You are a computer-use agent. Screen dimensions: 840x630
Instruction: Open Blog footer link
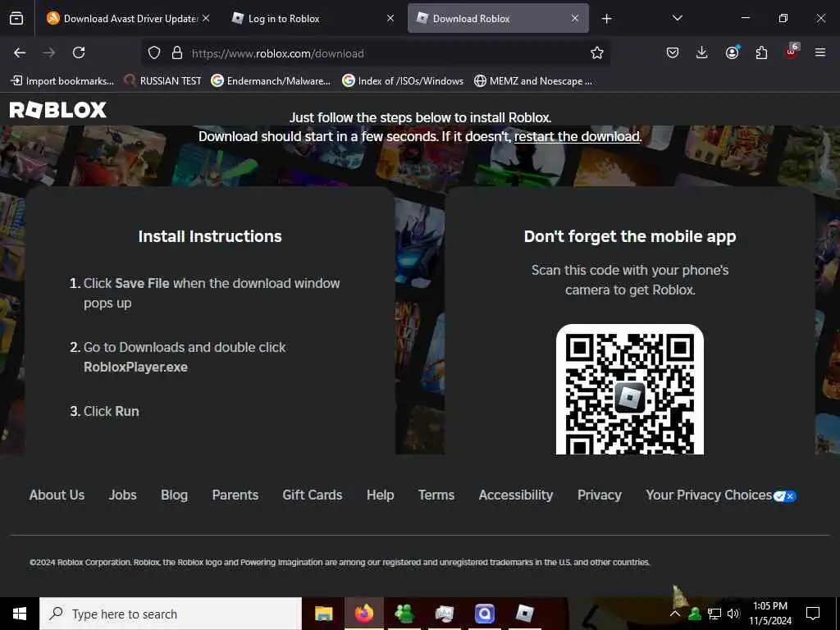174,495
